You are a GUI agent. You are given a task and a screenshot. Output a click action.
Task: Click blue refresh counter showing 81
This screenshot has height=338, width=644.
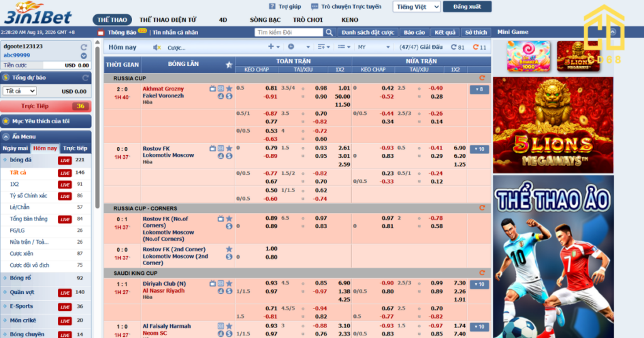point(458,47)
